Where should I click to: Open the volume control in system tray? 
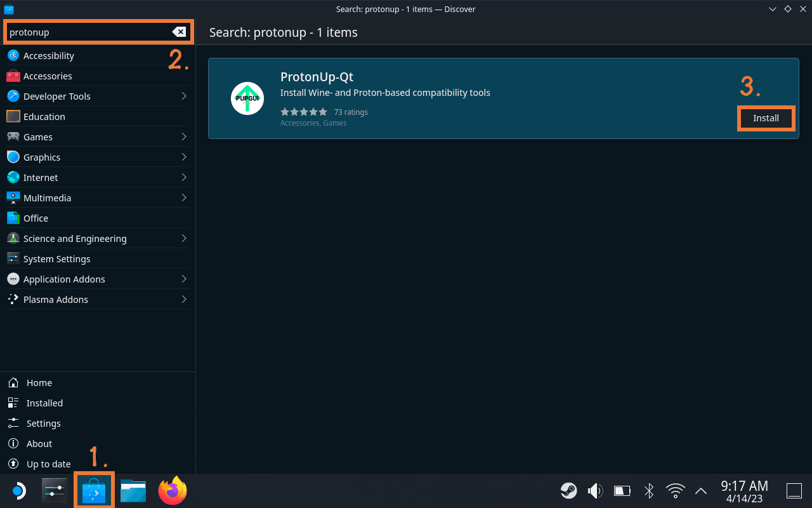(595, 491)
